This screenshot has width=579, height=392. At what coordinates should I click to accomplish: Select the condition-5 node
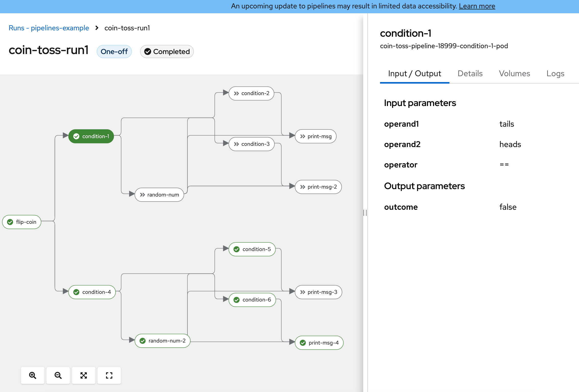coord(252,249)
